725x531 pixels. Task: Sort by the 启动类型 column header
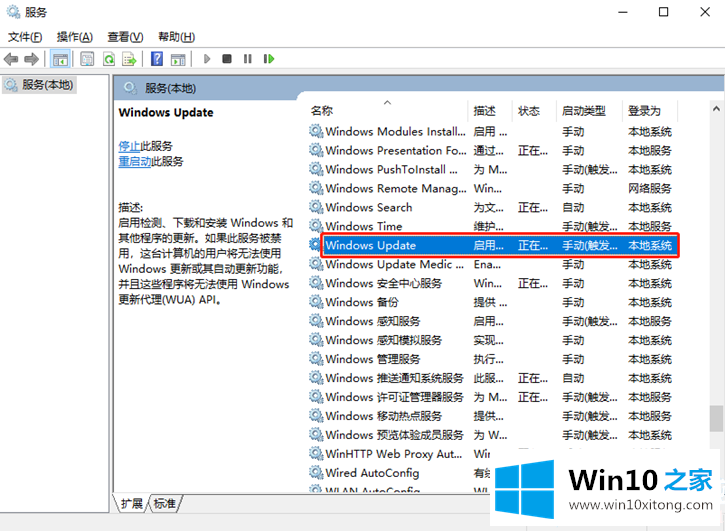point(589,111)
